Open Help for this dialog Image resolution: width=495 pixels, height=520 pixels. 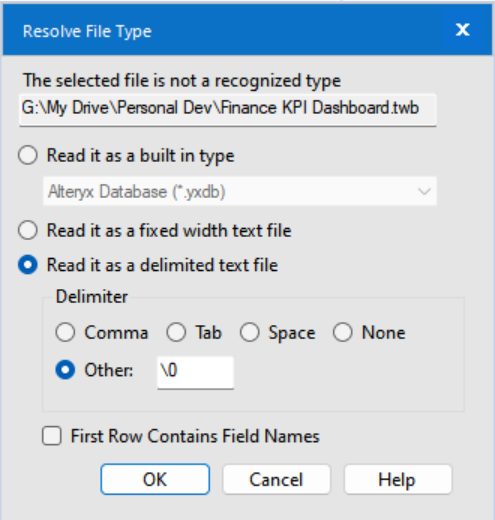(398, 479)
